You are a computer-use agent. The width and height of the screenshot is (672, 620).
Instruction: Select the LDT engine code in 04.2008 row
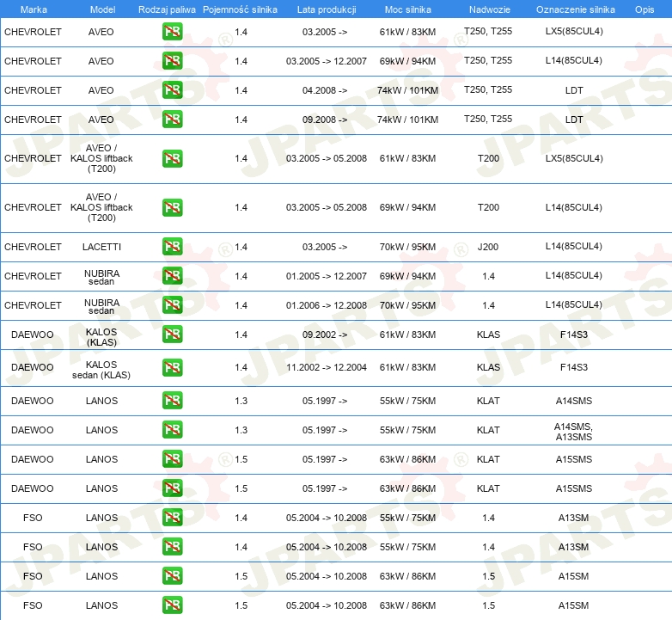point(574,90)
